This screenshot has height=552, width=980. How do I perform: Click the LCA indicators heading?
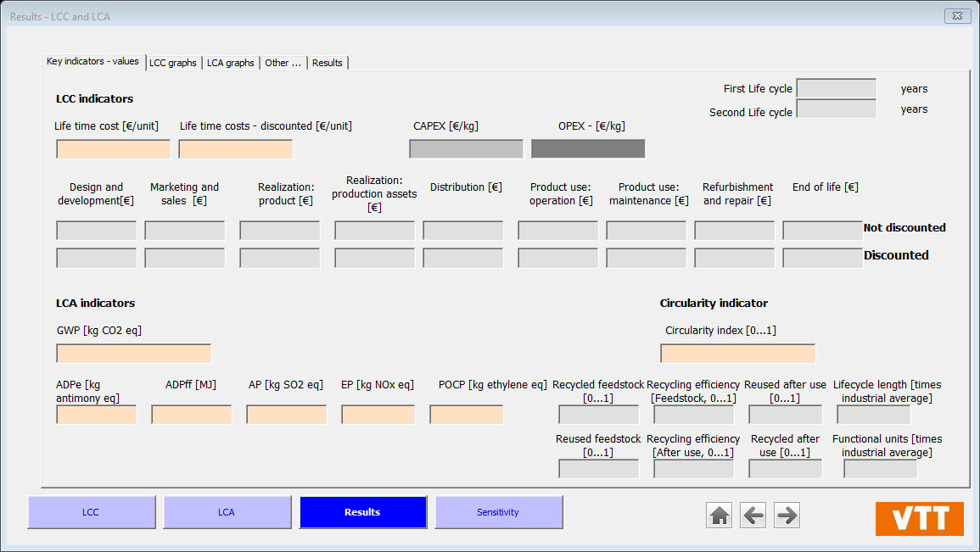[x=96, y=303]
